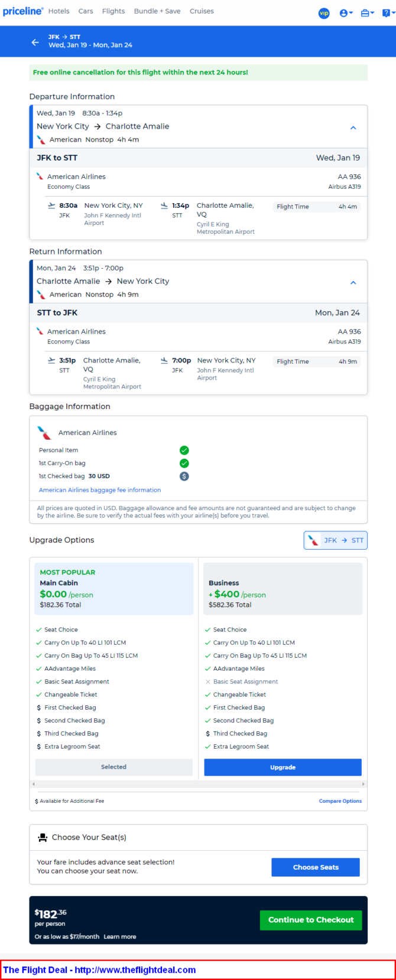The width and height of the screenshot is (396, 980).
Task: Click the Selected button under Main Cabin
Action: [x=114, y=767]
